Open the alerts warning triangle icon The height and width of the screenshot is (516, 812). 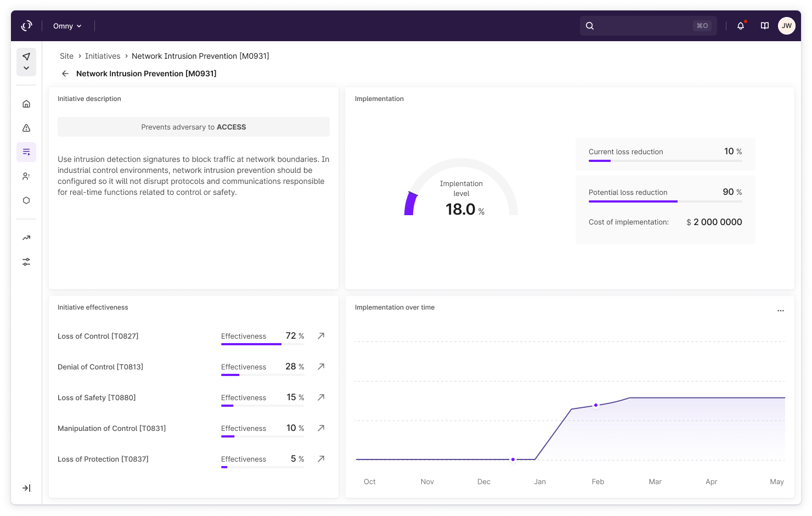coord(26,128)
